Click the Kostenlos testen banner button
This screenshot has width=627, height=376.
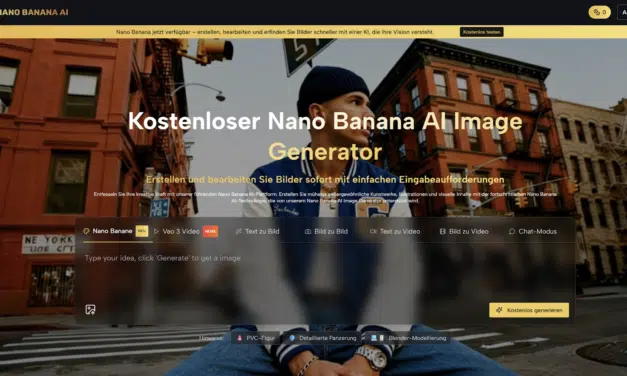(481, 32)
